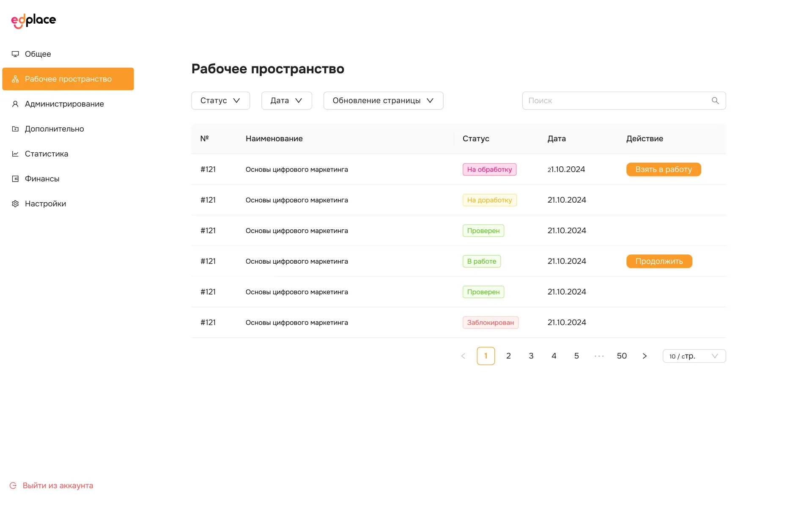Click the person icon beside Администрирование
The height and width of the screenshot is (515, 812).
(x=15, y=104)
